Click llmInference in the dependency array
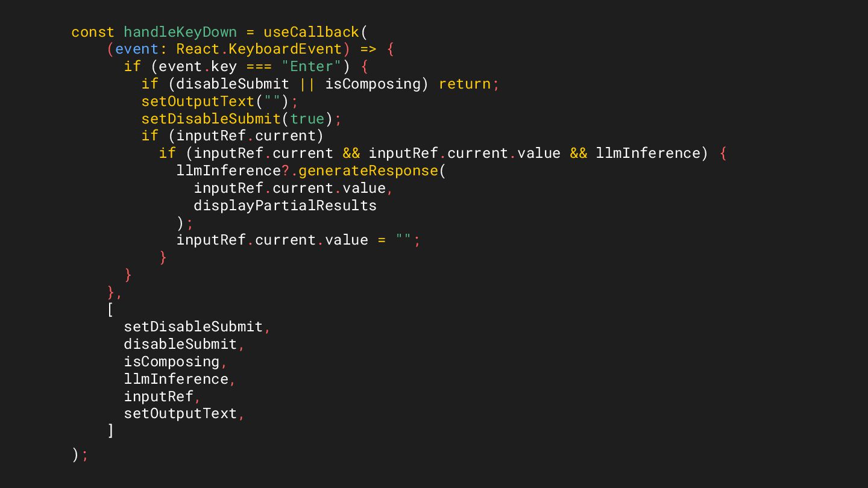 176,379
